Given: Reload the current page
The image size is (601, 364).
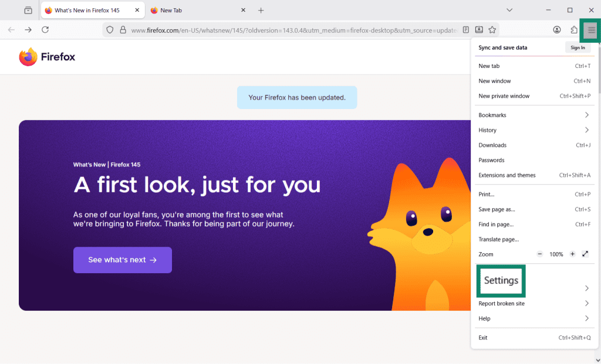Looking at the screenshot, I should coord(45,30).
